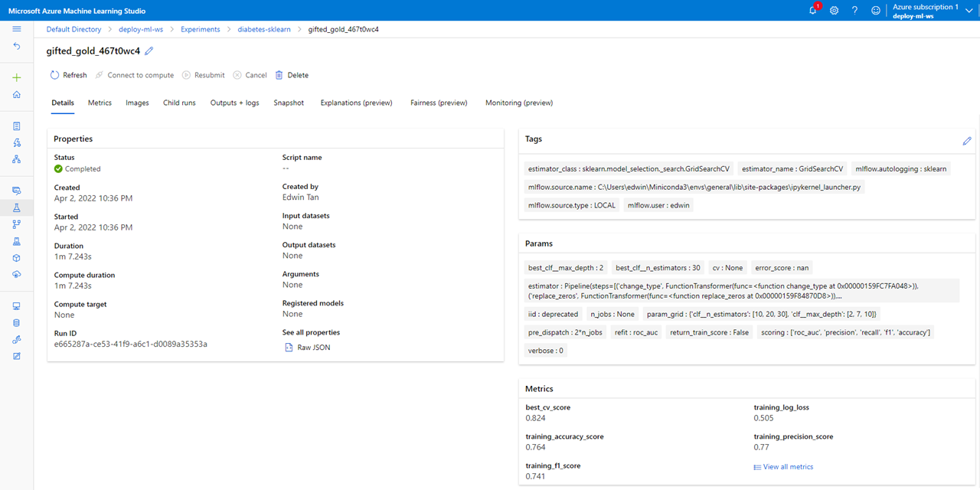This screenshot has width=980, height=490.
Task: Click the Home icon in sidebar
Action: (17, 95)
